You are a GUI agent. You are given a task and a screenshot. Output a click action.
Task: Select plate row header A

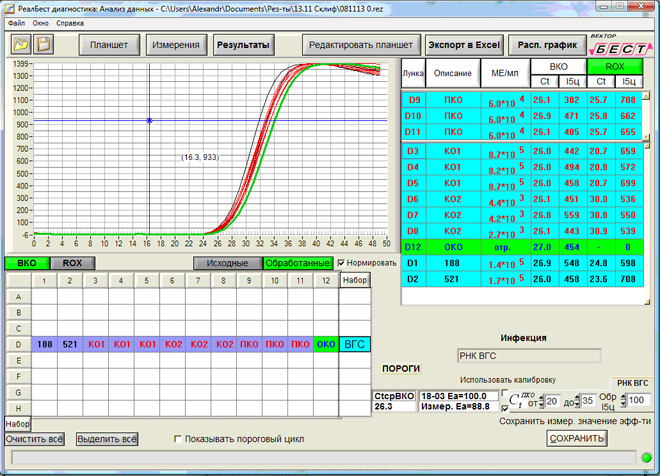click(19, 297)
